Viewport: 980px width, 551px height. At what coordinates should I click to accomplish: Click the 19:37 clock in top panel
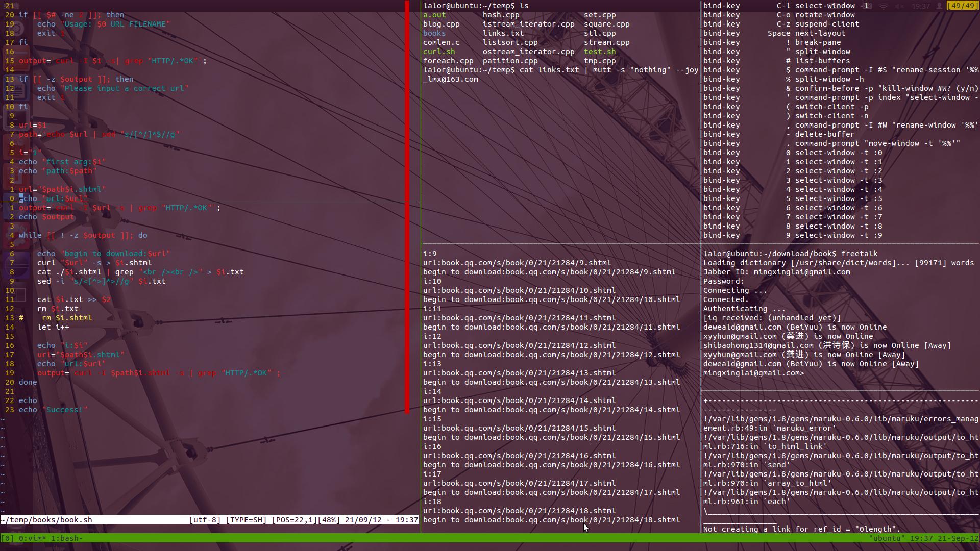(921, 6)
